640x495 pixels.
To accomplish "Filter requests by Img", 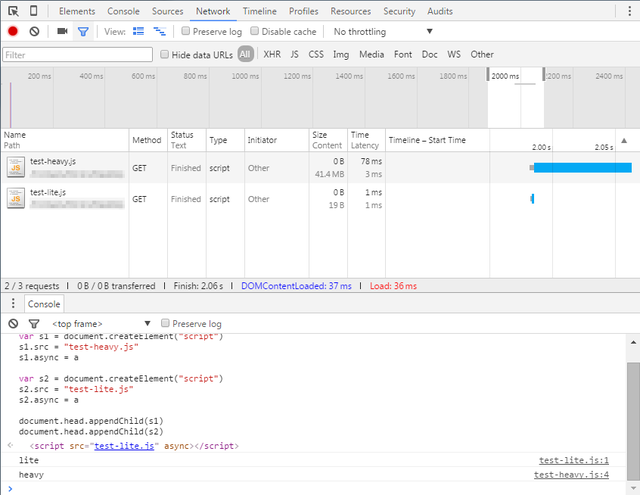I will click(x=341, y=54).
